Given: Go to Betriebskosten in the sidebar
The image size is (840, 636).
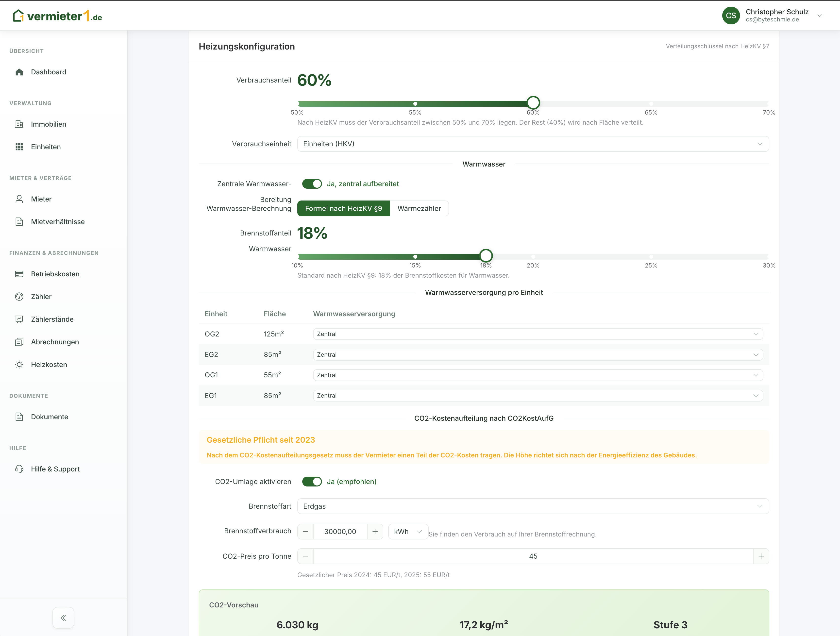Looking at the screenshot, I should coord(55,274).
